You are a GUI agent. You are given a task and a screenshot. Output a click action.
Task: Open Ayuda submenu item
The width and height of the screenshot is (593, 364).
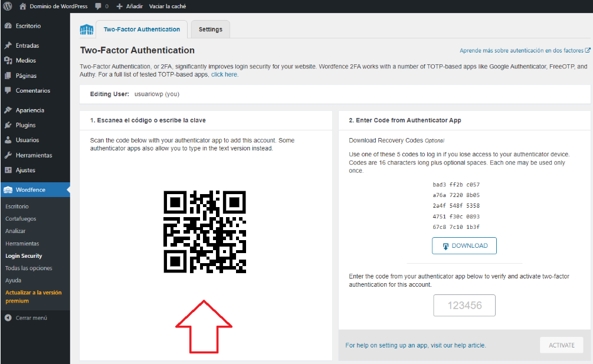click(13, 280)
